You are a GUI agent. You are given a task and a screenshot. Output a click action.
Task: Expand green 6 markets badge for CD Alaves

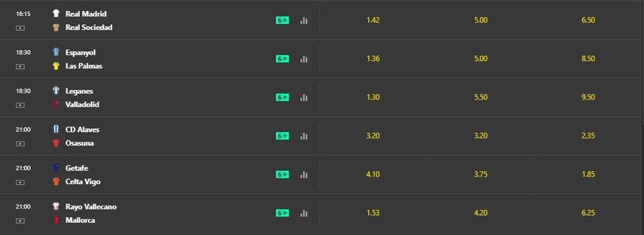click(x=282, y=136)
